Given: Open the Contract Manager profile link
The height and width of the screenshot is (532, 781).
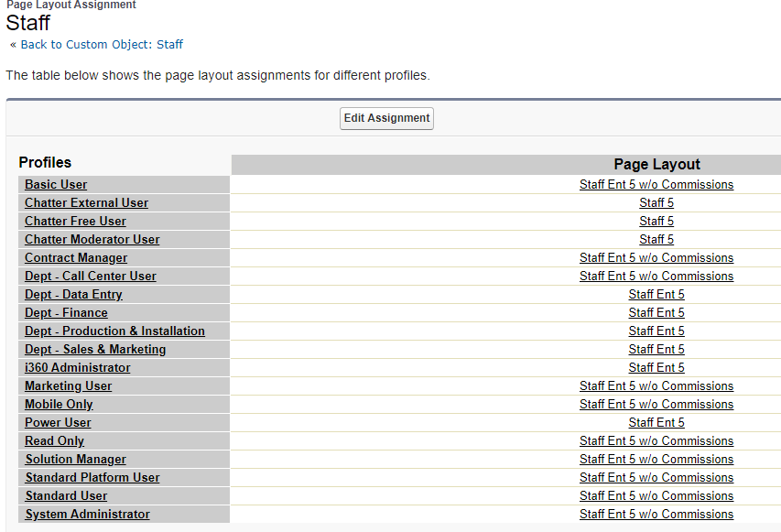Looking at the screenshot, I should click(76, 258).
